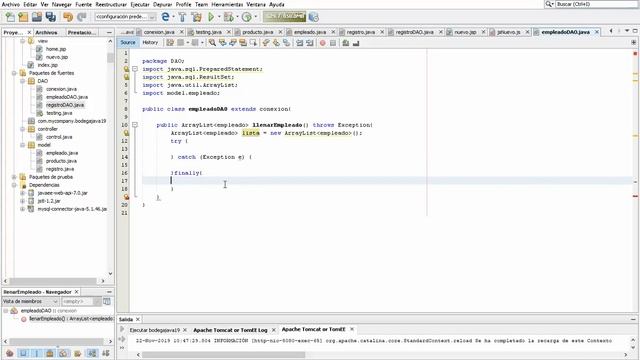Close the producto.java editor tab

click(280, 32)
